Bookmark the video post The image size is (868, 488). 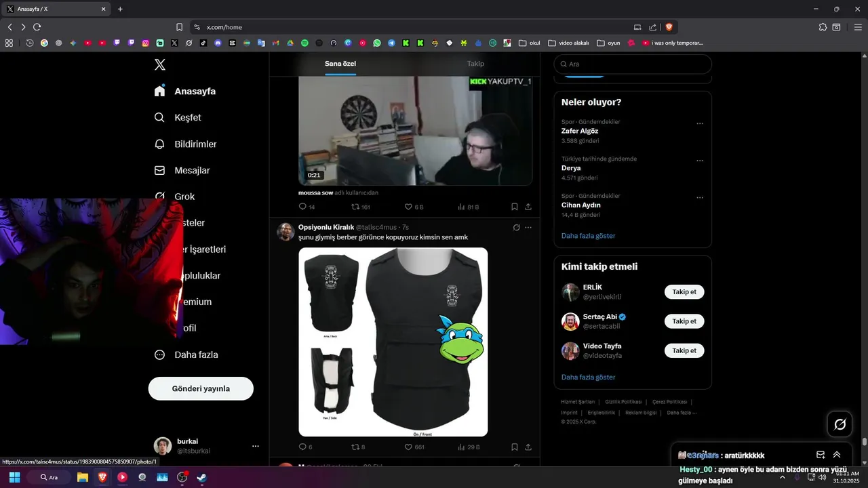click(515, 207)
